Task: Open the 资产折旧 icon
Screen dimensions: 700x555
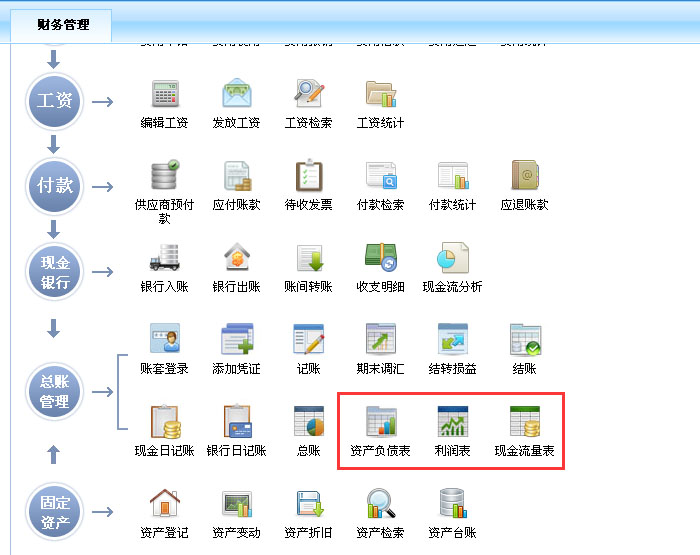Action: 308,504
